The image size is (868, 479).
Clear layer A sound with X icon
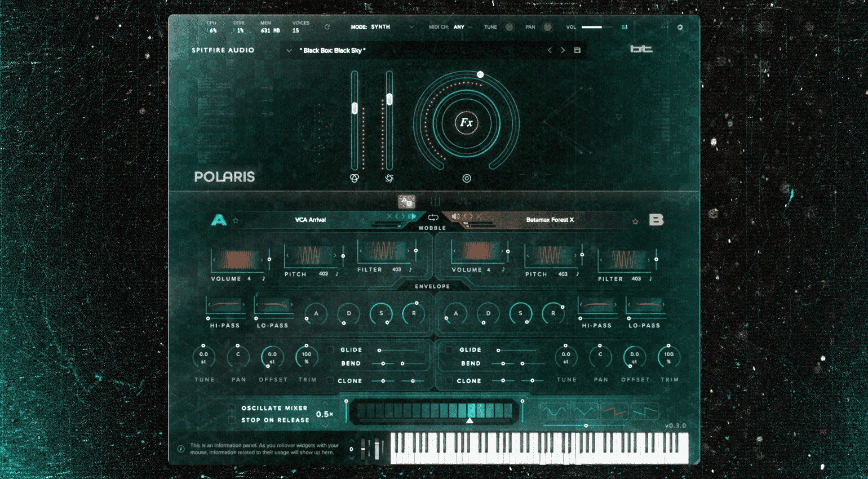[389, 216]
